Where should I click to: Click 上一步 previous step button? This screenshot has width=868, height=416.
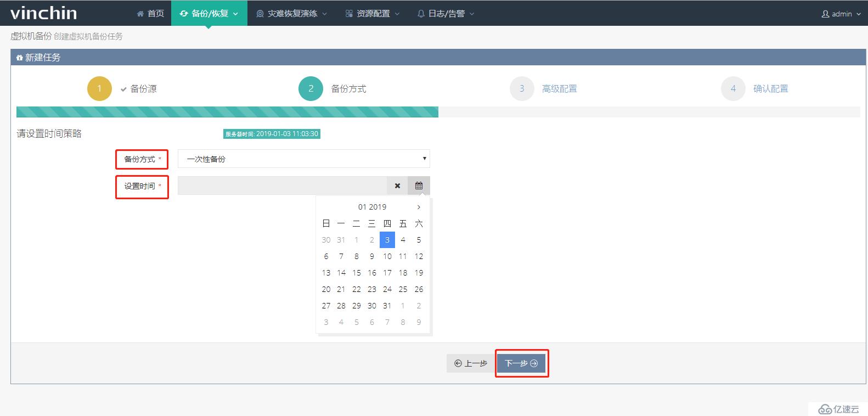(471, 363)
